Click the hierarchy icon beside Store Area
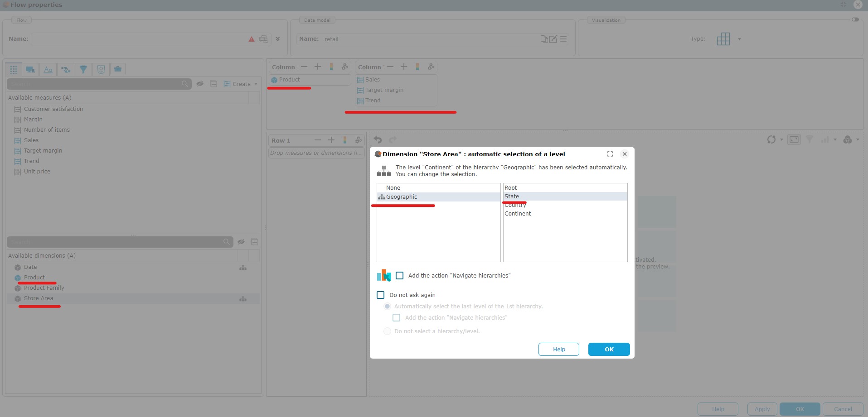The height and width of the screenshot is (417, 868). click(x=243, y=299)
